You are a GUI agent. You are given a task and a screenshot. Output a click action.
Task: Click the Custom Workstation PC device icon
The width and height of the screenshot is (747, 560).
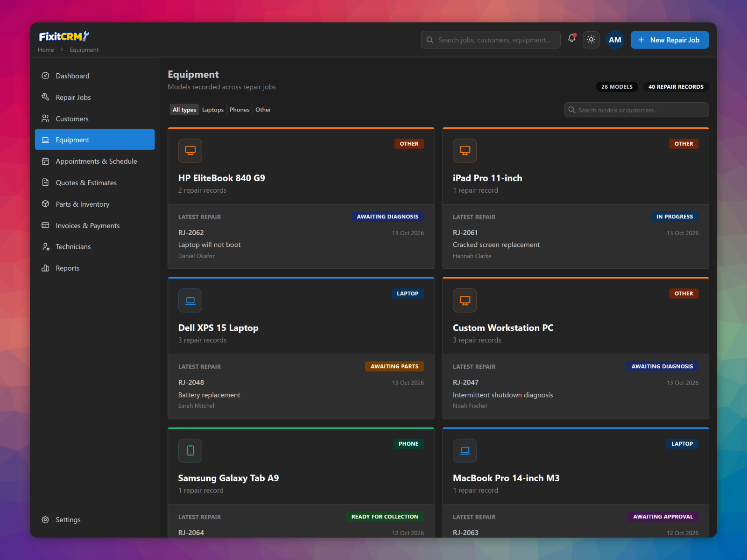click(465, 301)
